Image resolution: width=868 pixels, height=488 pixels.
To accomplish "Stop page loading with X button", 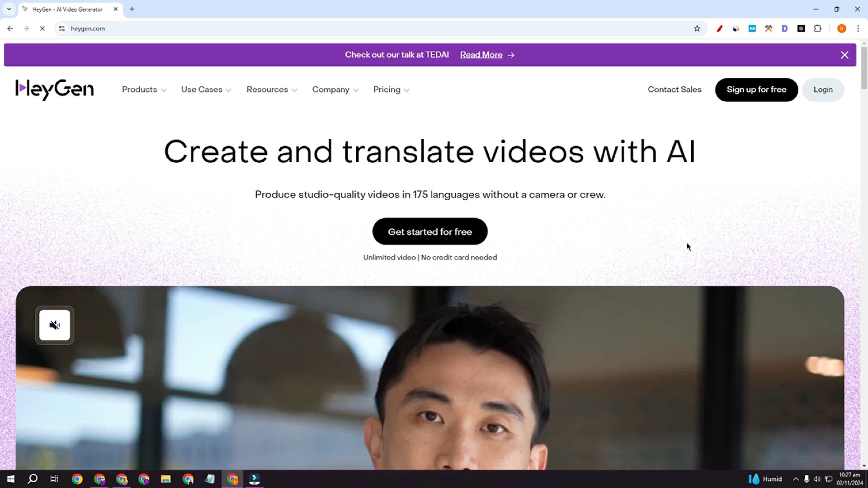I will [x=42, y=28].
